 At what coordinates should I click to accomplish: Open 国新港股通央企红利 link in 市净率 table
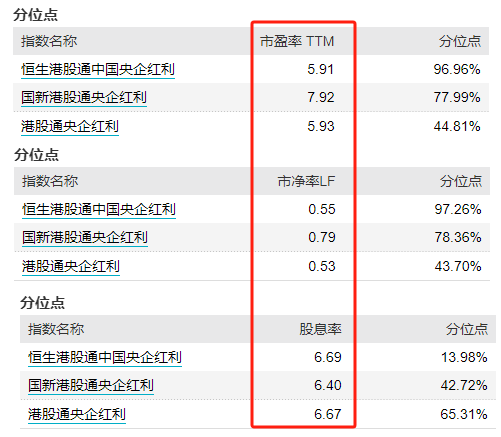tap(85, 238)
